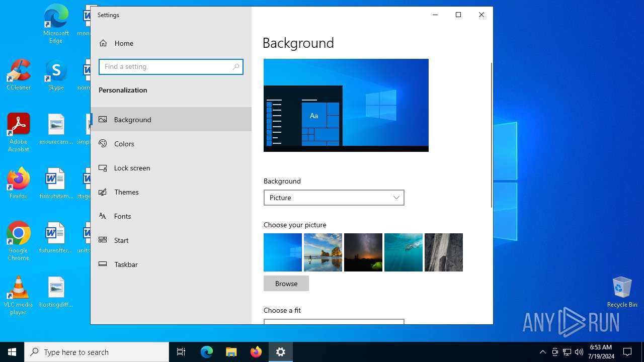Maximize the Settings window
This screenshot has height=362, width=644.
[x=458, y=15]
